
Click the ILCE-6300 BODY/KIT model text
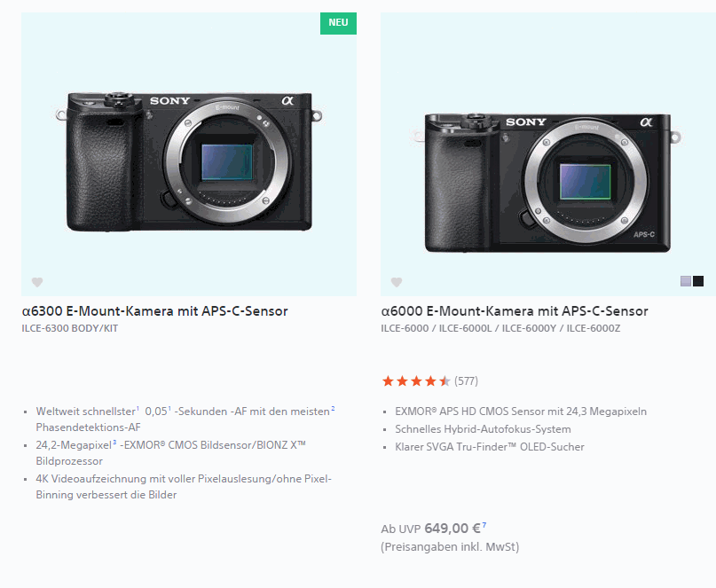pos(70,328)
